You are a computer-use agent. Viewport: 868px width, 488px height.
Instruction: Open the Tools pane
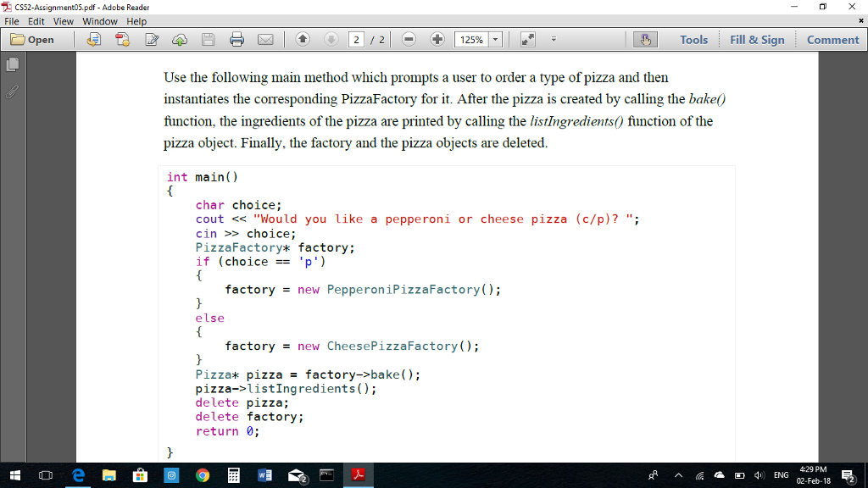[694, 39]
